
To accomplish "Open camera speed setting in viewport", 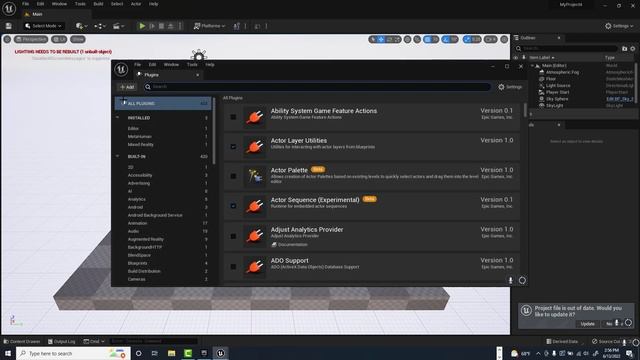I will (x=491, y=39).
